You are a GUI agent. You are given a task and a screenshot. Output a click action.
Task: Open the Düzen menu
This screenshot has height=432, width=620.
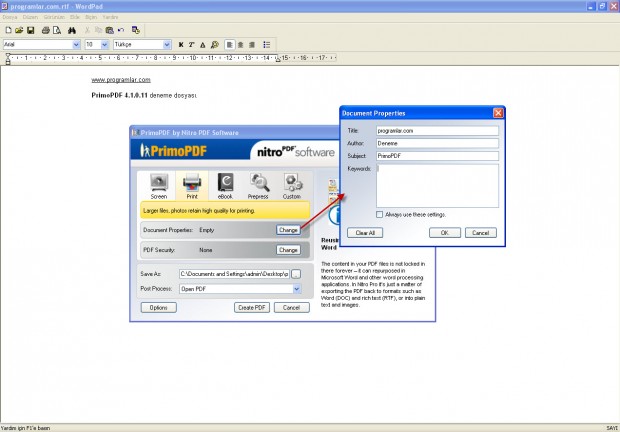tap(30, 17)
